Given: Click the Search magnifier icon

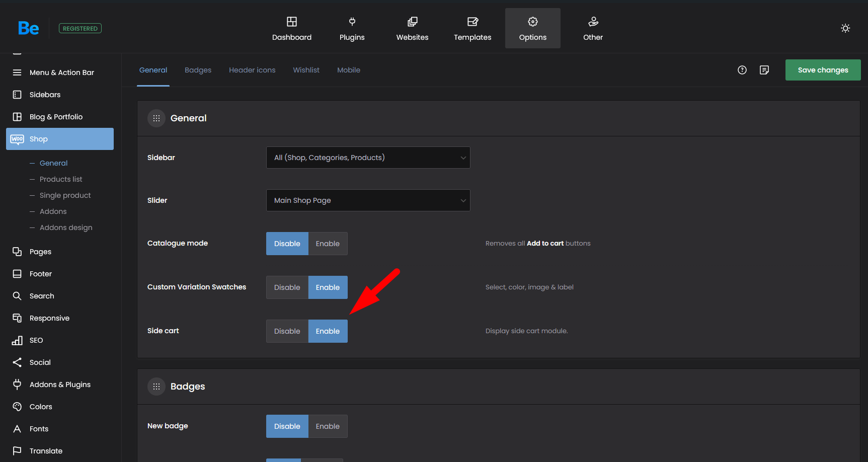Looking at the screenshot, I should tap(17, 296).
